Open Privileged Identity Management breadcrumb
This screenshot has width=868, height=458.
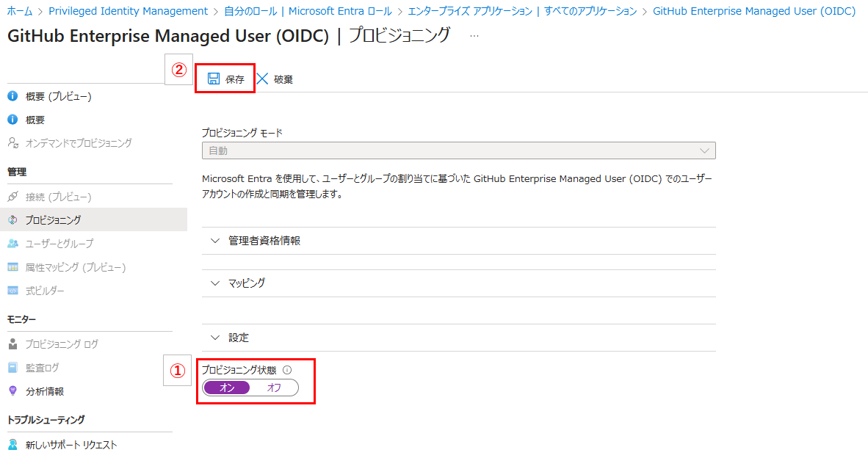[x=128, y=11]
